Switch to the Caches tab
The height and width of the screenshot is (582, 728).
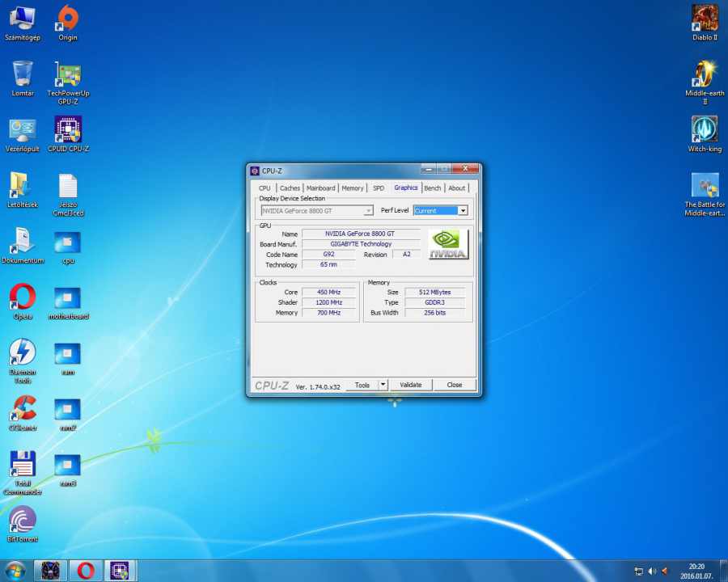click(x=290, y=188)
